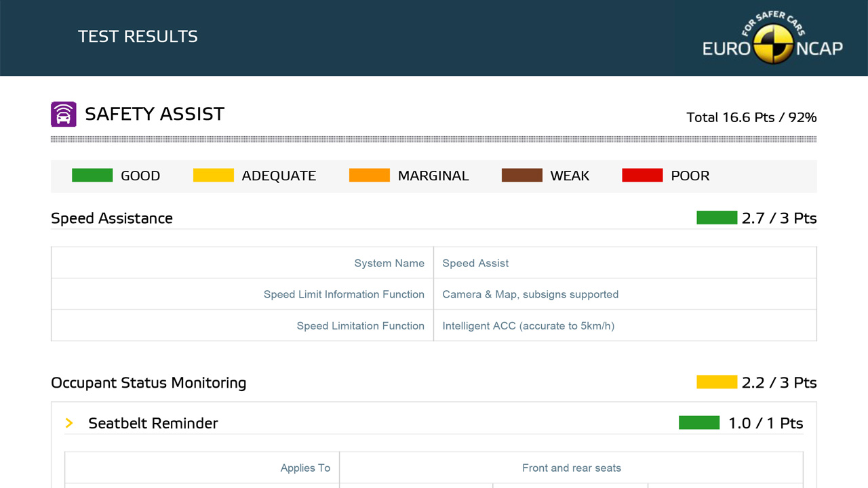Click the yellow ADEQUATE legend swatch
The image size is (868, 488).
pyautogui.click(x=213, y=176)
